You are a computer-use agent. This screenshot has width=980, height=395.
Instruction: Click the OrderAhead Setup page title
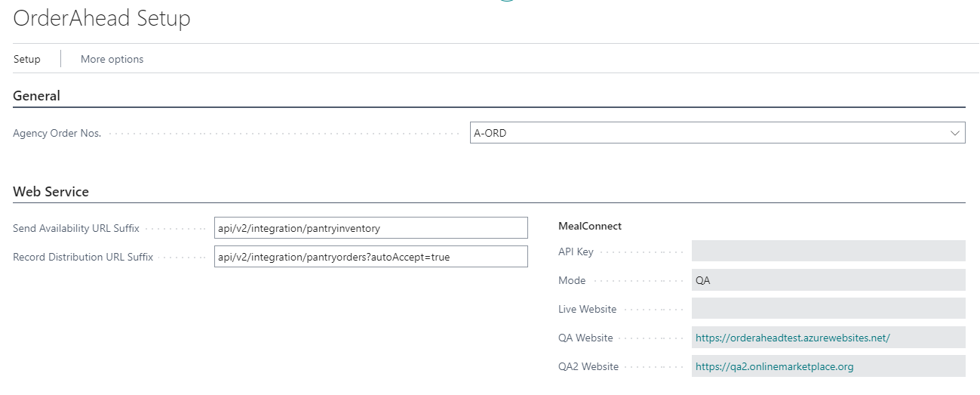(102, 18)
